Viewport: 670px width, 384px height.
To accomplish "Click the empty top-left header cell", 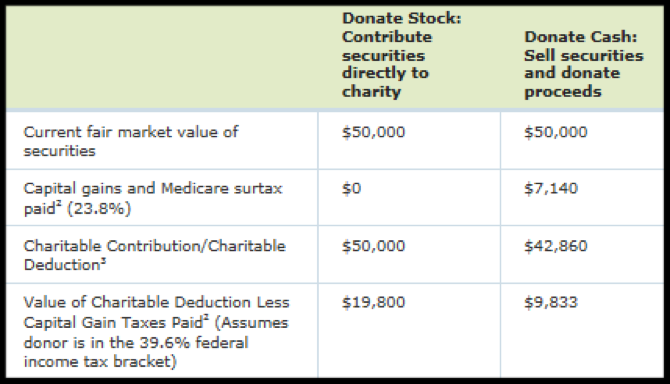I will [162, 57].
